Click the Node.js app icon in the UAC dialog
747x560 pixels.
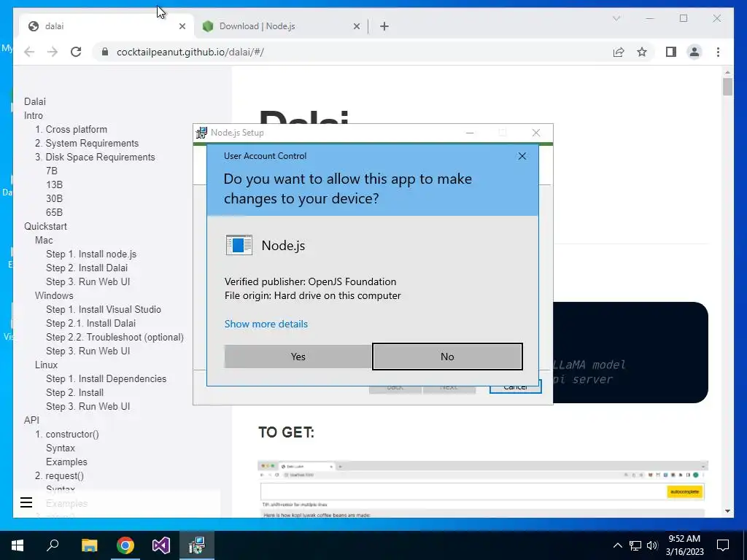(x=239, y=245)
